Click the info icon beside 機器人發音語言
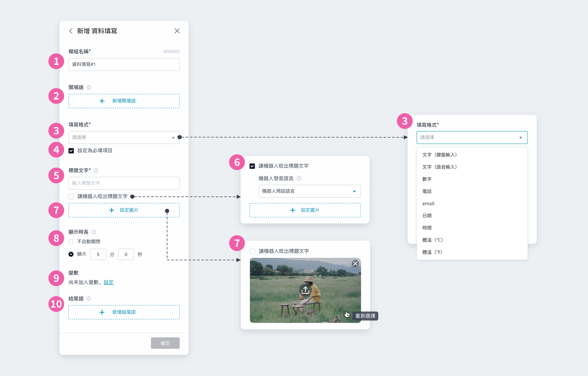Screen dimensions: 588x376 (x=299, y=179)
